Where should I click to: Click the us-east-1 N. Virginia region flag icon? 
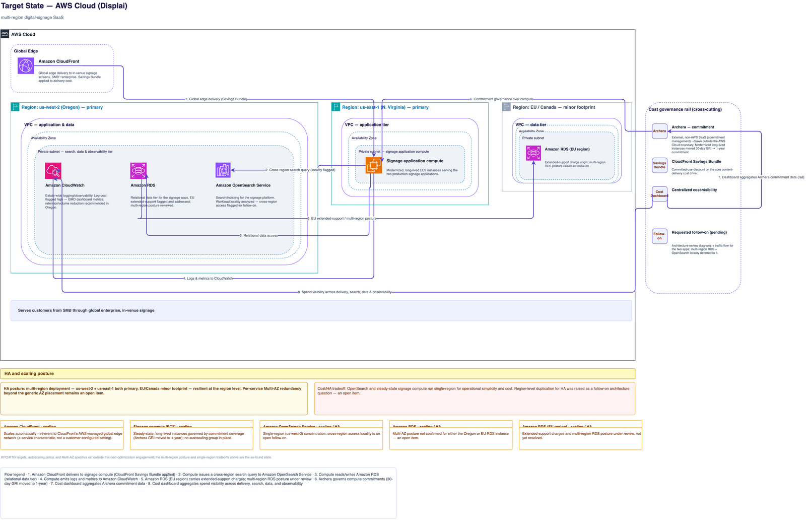tap(335, 107)
